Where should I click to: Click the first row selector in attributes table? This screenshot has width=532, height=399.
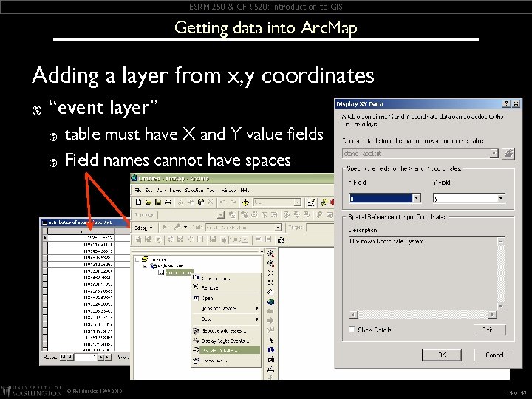(x=45, y=238)
